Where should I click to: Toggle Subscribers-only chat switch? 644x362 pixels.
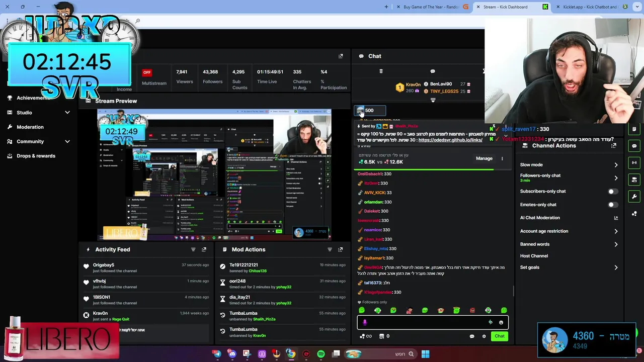(612, 192)
